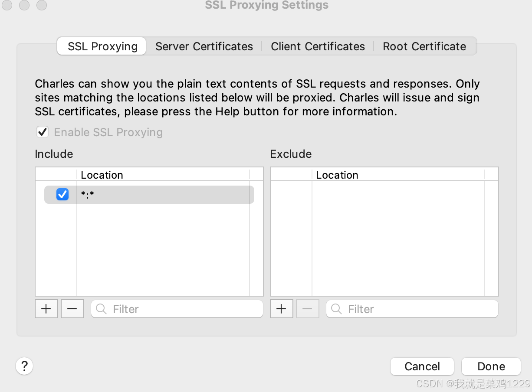532x392 pixels.
Task: Open help with the question mark button
Action: click(x=24, y=366)
